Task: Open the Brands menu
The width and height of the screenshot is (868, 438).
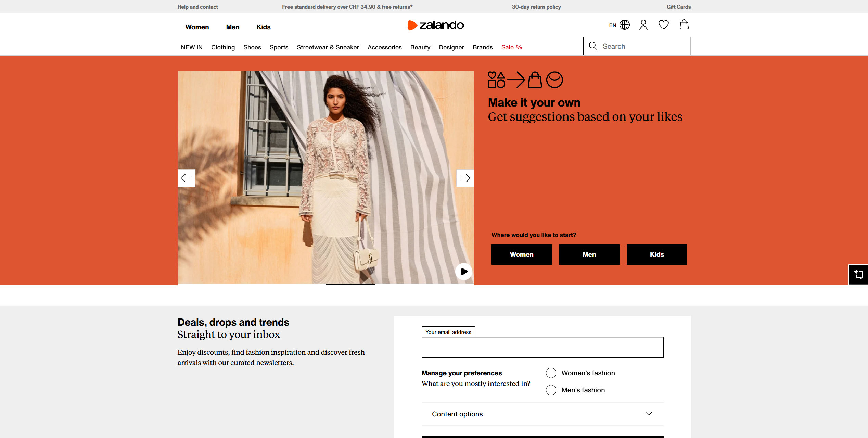Action: coord(483,47)
